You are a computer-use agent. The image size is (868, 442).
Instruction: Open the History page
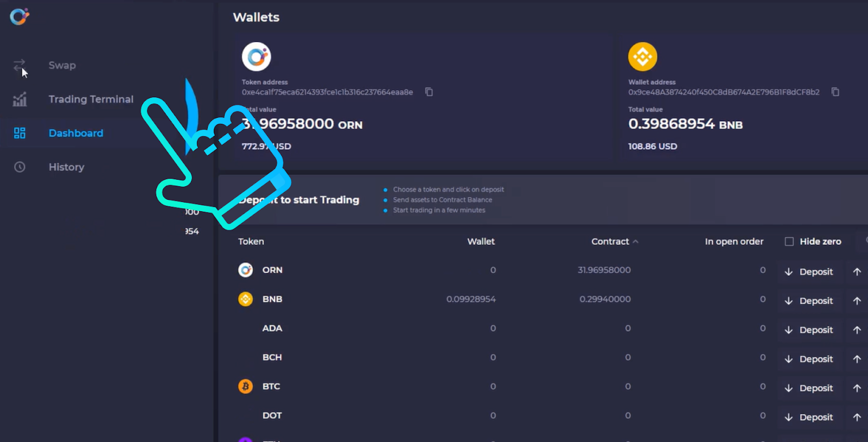tap(67, 167)
